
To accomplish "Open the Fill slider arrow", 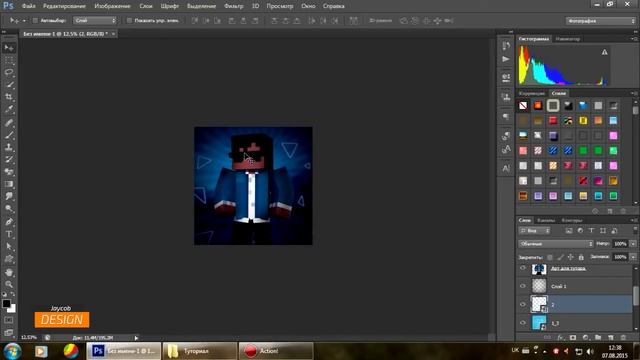I will [x=633, y=257].
